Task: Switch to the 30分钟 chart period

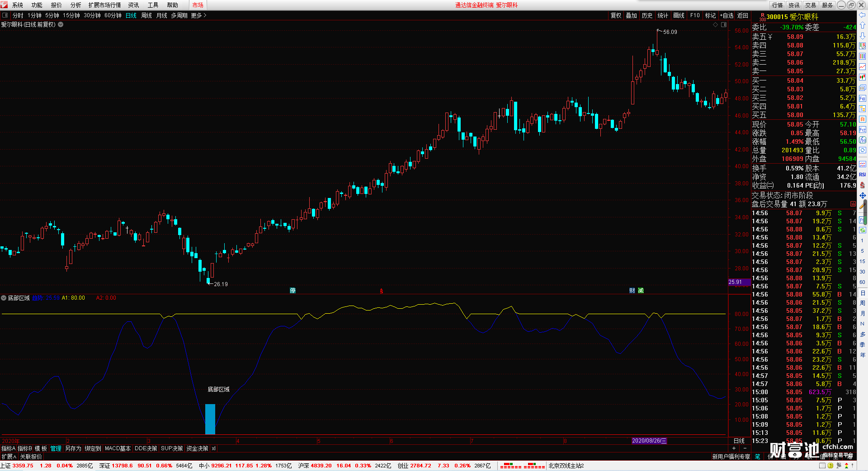Action: click(x=92, y=15)
